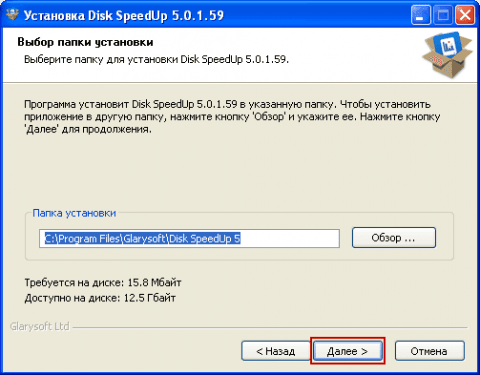Image resolution: width=480 pixels, height=375 pixels.
Task: Minimize the Disk SpeedUp setup window
Action: [421, 15]
